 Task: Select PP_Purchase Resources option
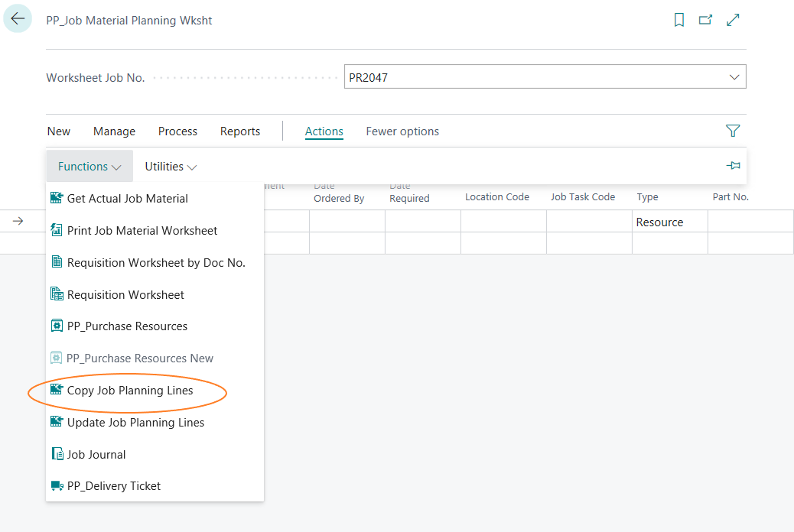click(127, 326)
